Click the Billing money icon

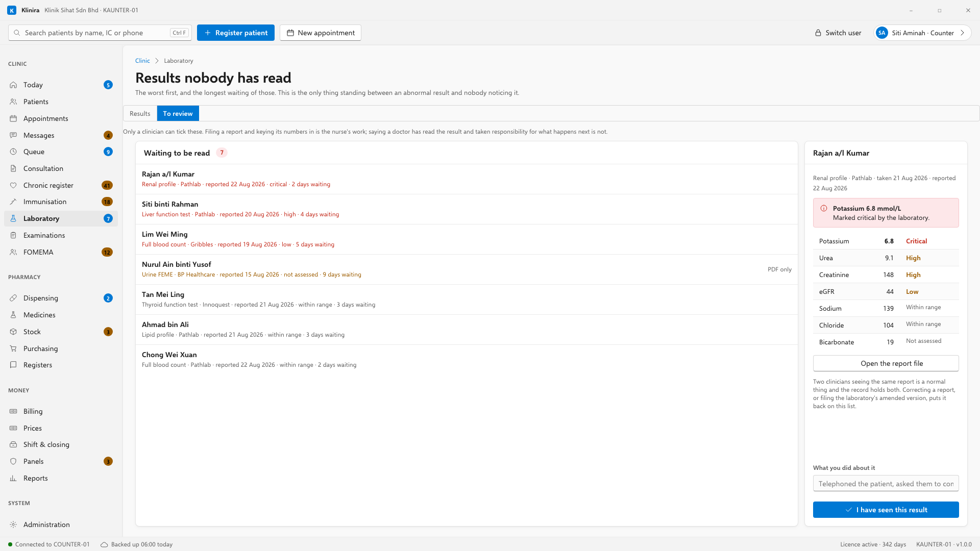pos(13,411)
